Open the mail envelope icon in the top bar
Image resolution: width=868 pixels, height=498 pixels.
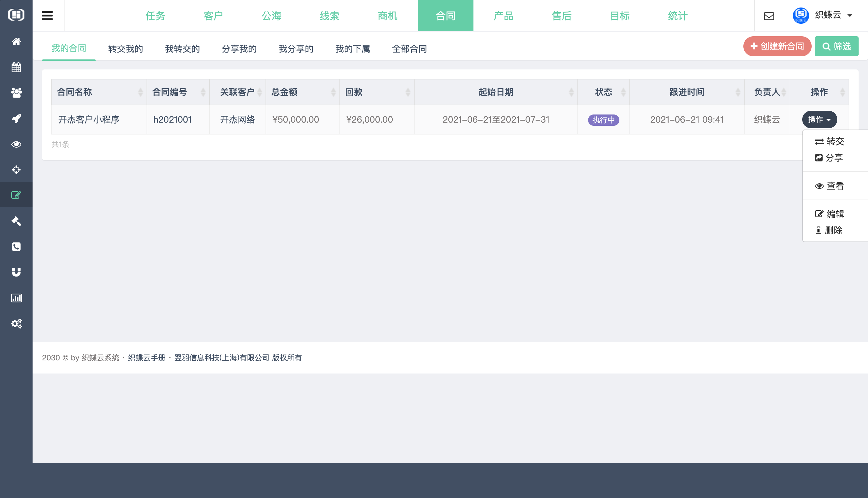coord(769,16)
